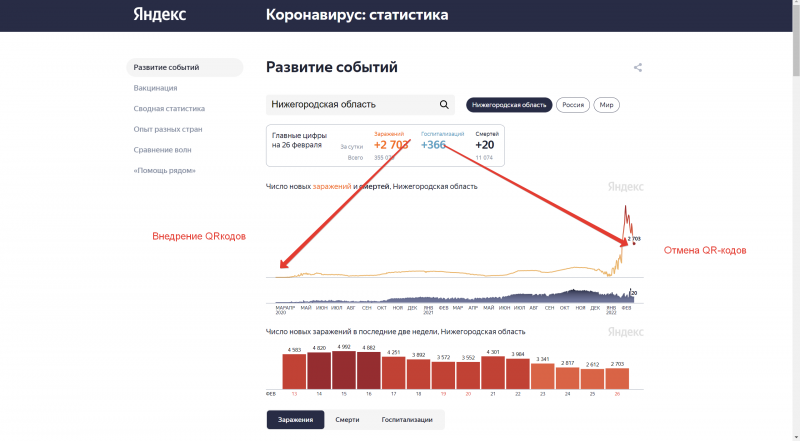
Task: Click the +2 703 infections figure
Action: pos(391,145)
